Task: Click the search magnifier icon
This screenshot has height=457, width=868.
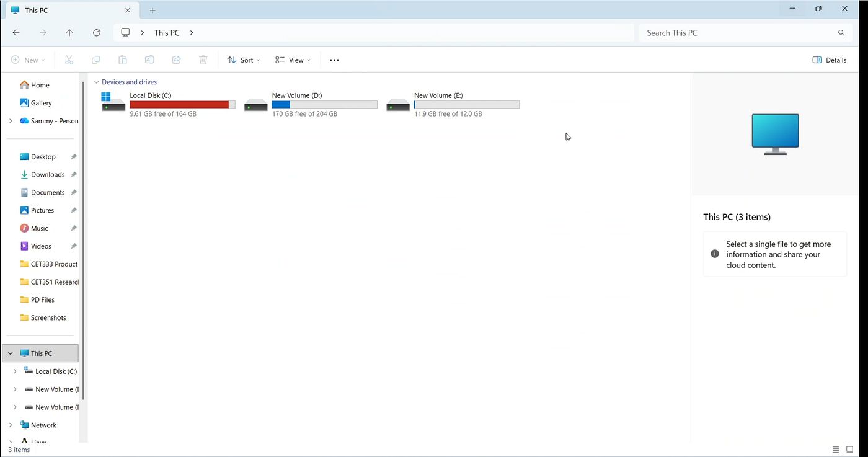Action: click(841, 33)
